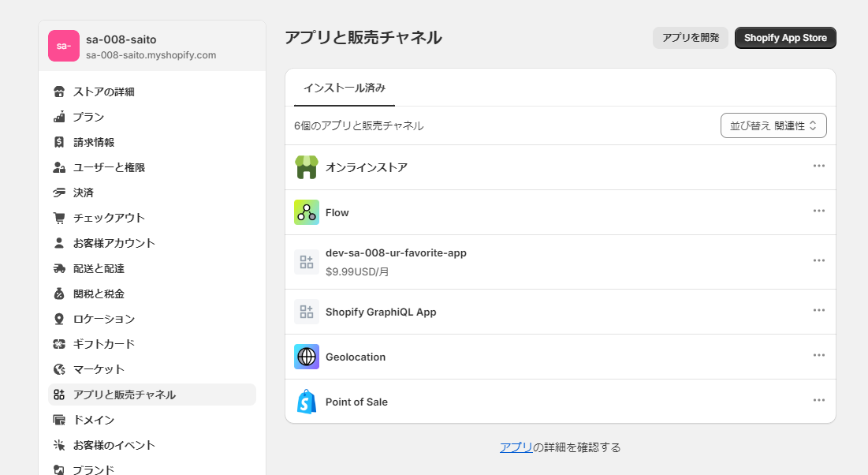Viewport: 868px width, 475px height.
Task: Click the apps and sales channels grid icon
Action: pyautogui.click(x=59, y=395)
